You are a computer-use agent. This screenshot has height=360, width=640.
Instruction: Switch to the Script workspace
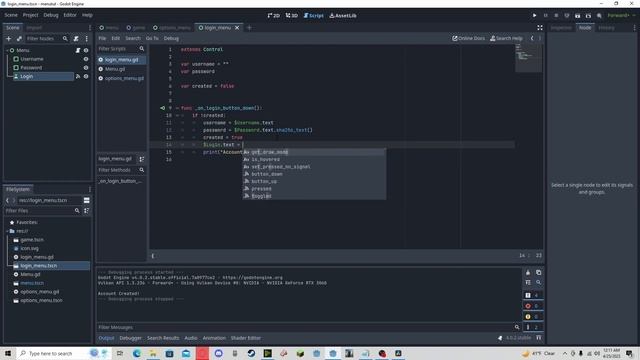[313, 16]
